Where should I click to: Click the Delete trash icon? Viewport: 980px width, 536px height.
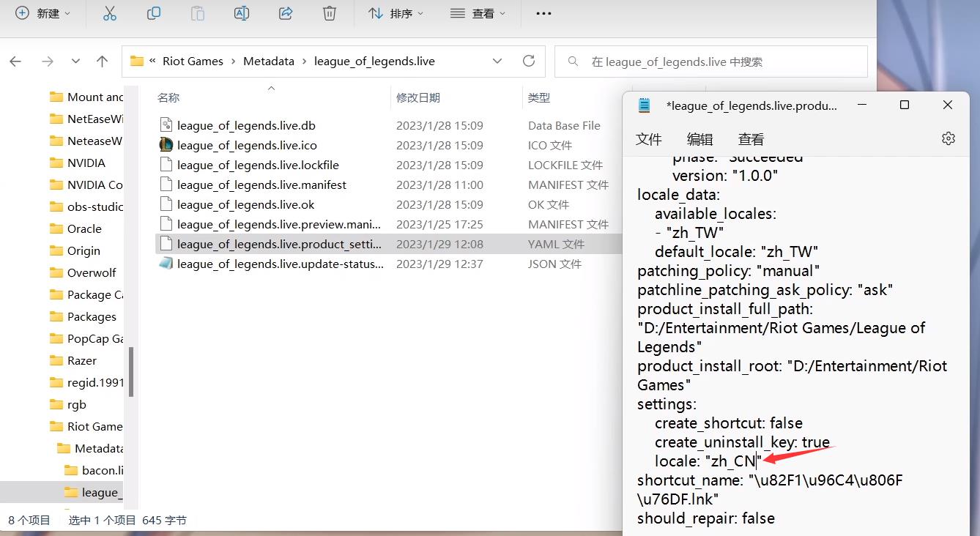coord(330,13)
